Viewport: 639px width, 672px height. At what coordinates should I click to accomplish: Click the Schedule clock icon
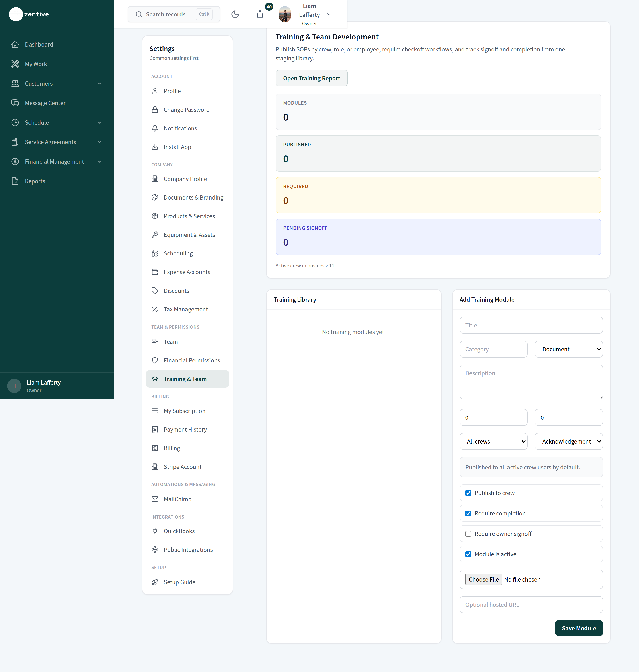[x=15, y=123]
